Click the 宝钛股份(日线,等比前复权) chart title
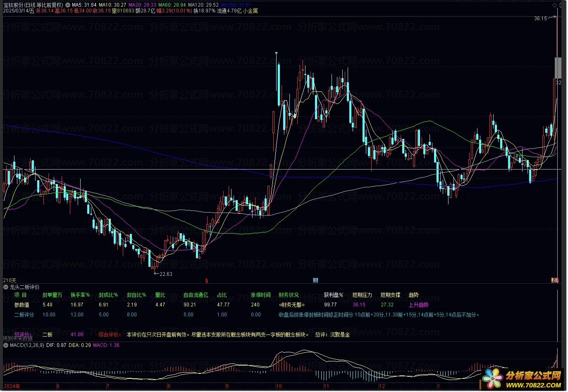The height and width of the screenshot is (392, 568). pos(33,5)
